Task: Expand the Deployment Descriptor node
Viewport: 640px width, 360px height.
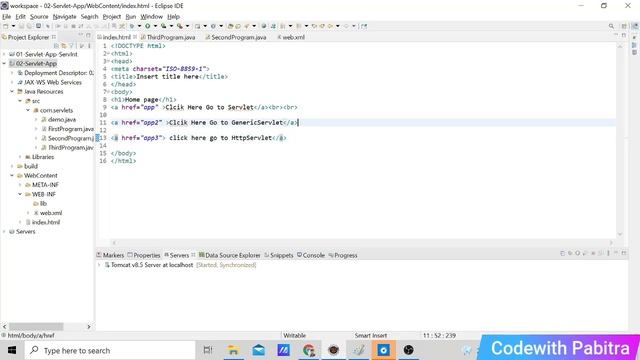Action: (12, 73)
